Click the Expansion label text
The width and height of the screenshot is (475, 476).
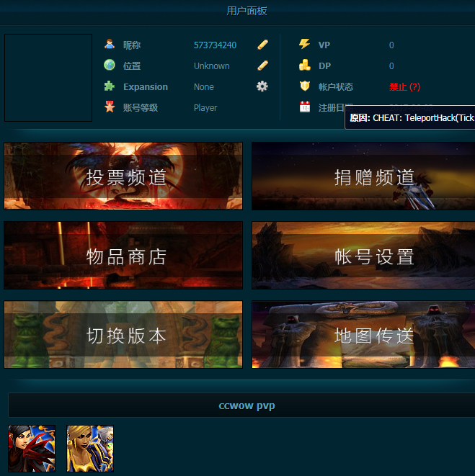pos(146,87)
